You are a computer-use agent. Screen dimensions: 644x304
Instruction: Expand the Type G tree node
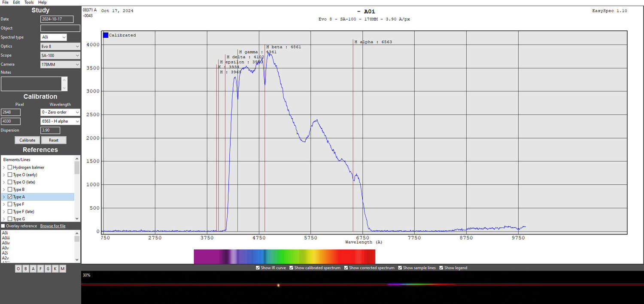pyautogui.click(x=4, y=219)
